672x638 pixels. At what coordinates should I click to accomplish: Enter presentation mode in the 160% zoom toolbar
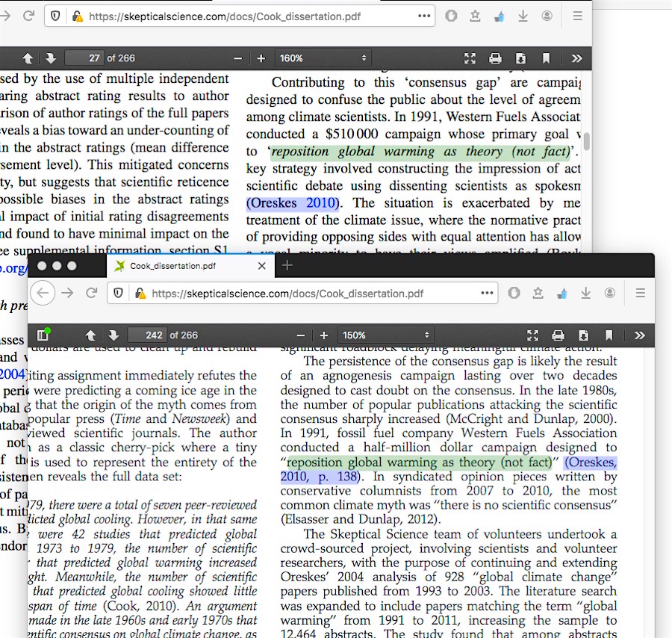click(470, 58)
